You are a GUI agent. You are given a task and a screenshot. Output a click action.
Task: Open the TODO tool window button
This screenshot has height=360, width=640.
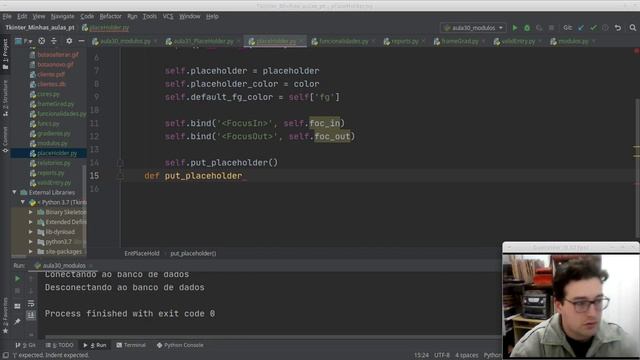tap(60, 345)
